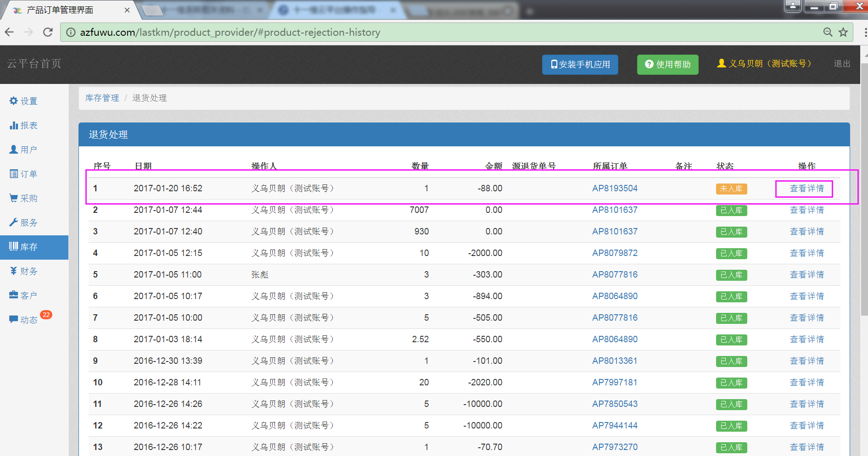Screen dimensions: 868x456
Task: Open the 动态 activity feed item
Action: pyautogui.click(x=23, y=320)
